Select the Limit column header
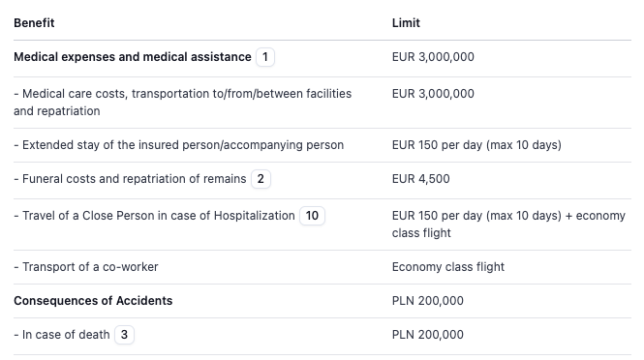Screen dimensions: 644x360 point(406,23)
